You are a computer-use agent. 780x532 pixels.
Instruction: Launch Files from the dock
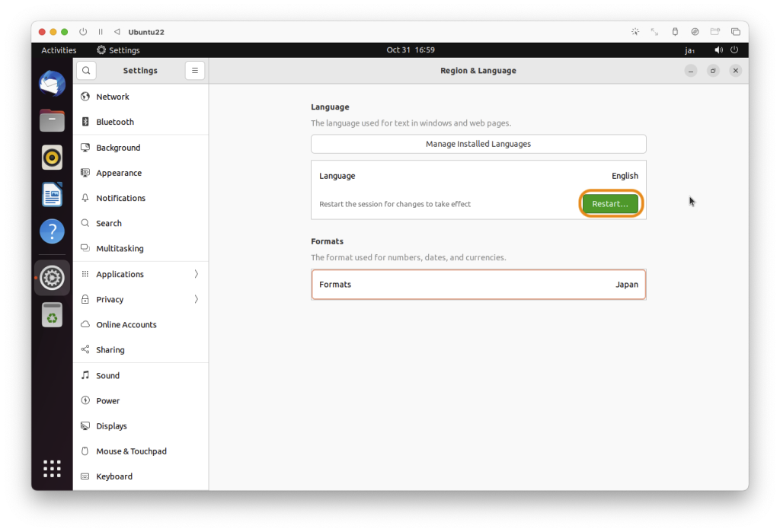pyautogui.click(x=53, y=120)
